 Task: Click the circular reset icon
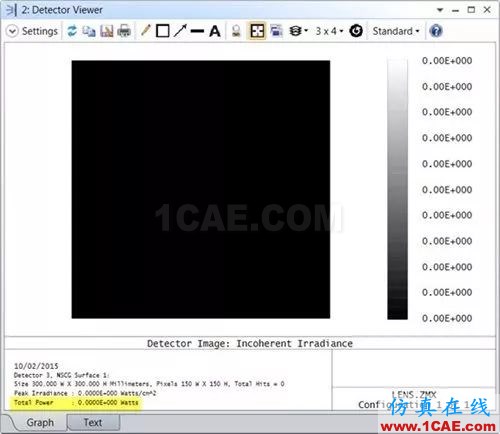356,31
